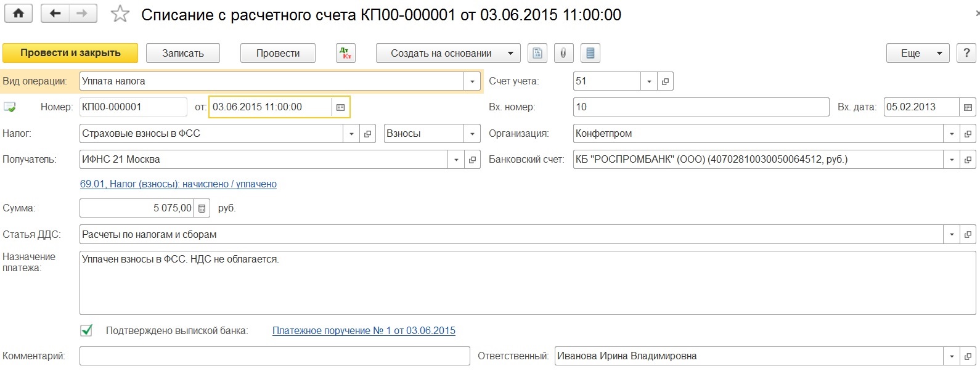Click the Home icon button
The width and height of the screenshot is (980, 371).
pyautogui.click(x=18, y=14)
